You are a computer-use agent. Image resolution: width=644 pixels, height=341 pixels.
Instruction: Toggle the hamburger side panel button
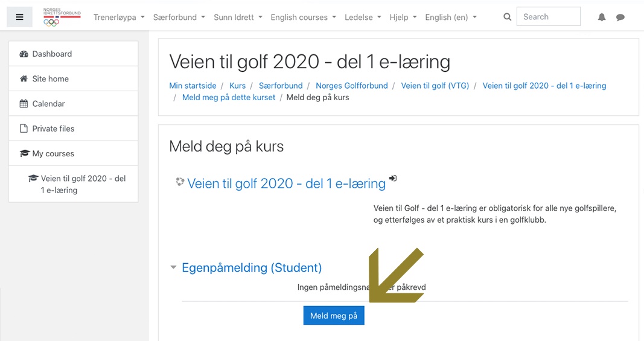(x=19, y=17)
